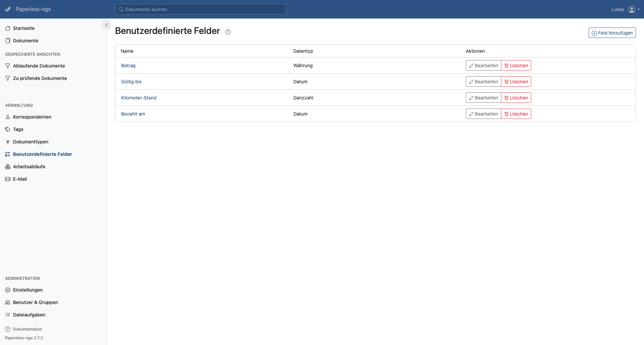
Task: Select the Tags icon in sidebar
Action: (x=7, y=129)
